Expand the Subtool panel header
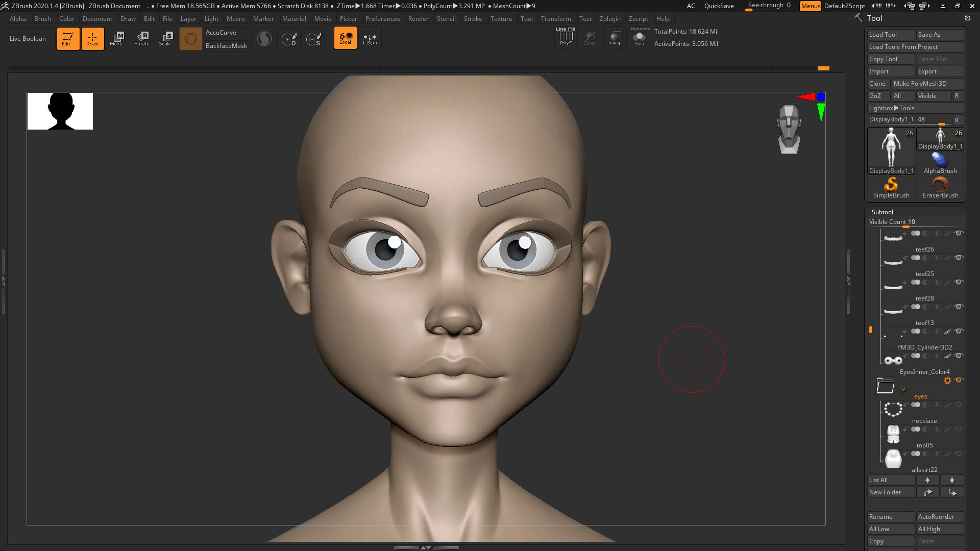 (x=881, y=212)
